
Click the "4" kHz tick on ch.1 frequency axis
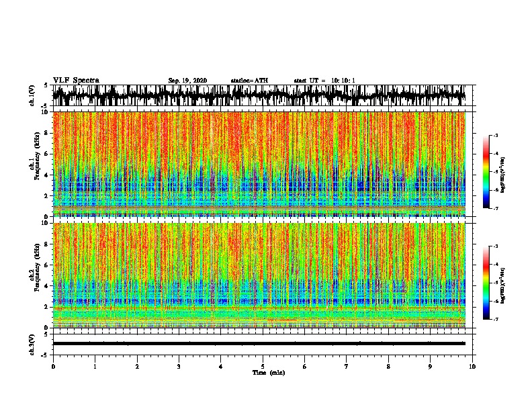(47, 175)
